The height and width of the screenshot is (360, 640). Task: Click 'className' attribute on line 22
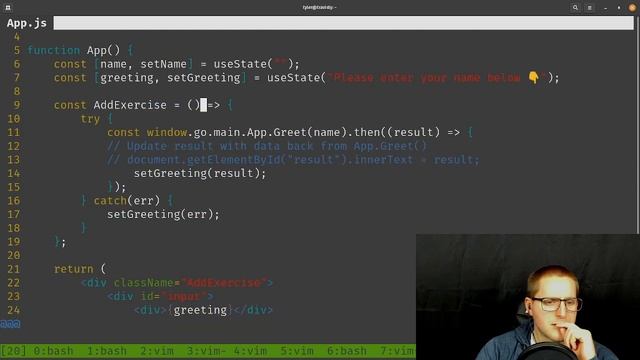(144, 282)
